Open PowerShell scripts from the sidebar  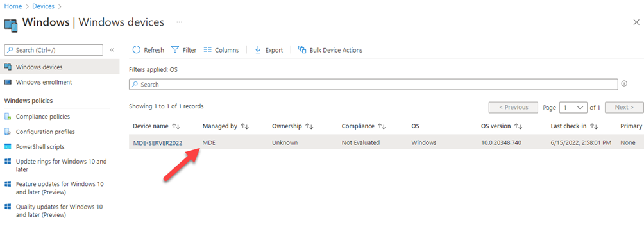[x=40, y=147]
